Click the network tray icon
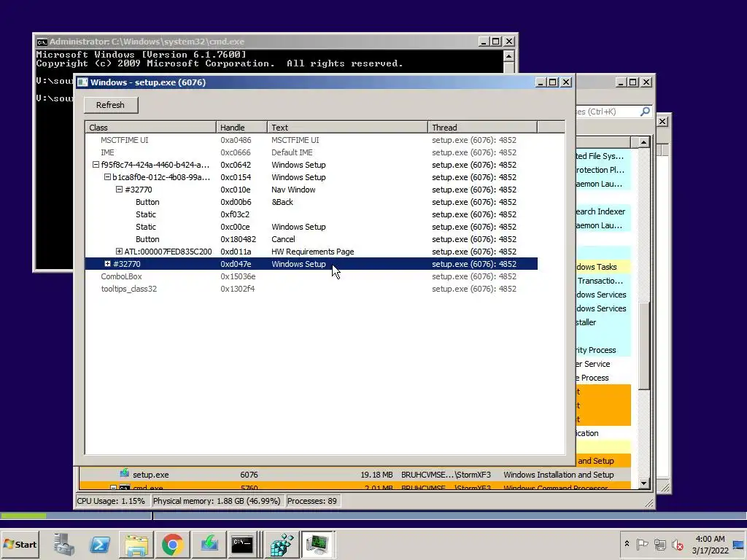 click(659, 544)
